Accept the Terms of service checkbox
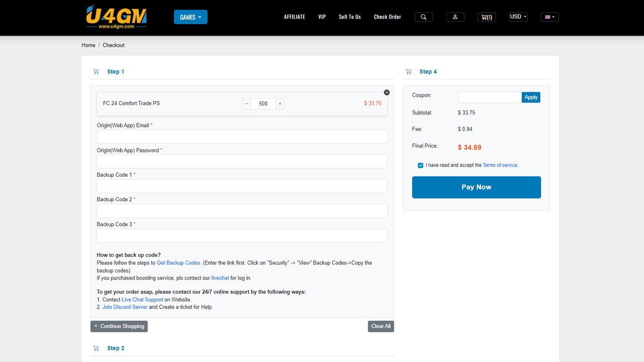The image size is (644, 362). (421, 165)
